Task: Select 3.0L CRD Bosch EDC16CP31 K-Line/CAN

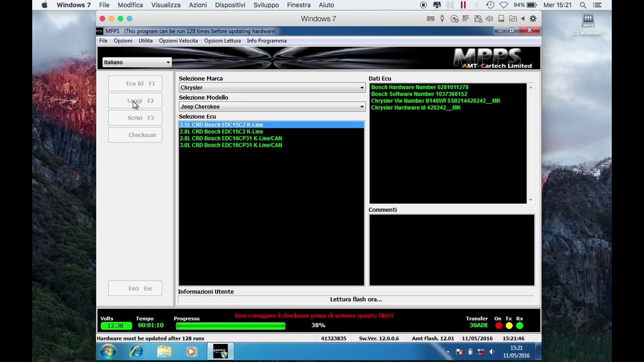Action: point(271,145)
